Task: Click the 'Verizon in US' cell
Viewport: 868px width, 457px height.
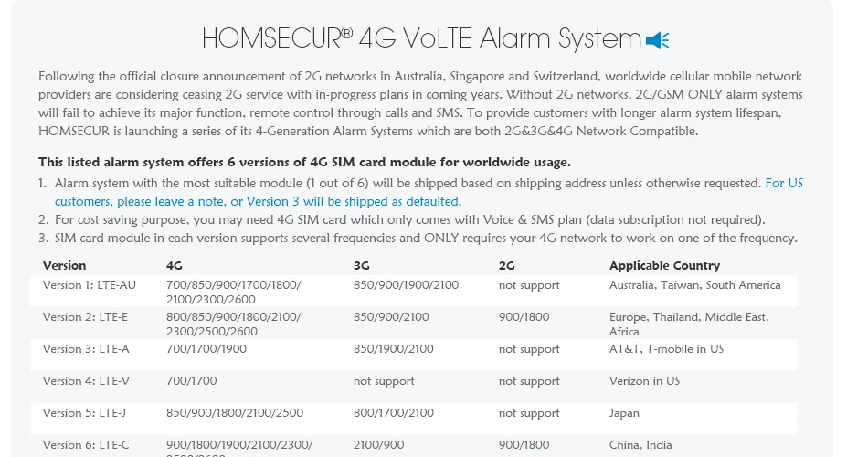Action: tap(644, 381)
